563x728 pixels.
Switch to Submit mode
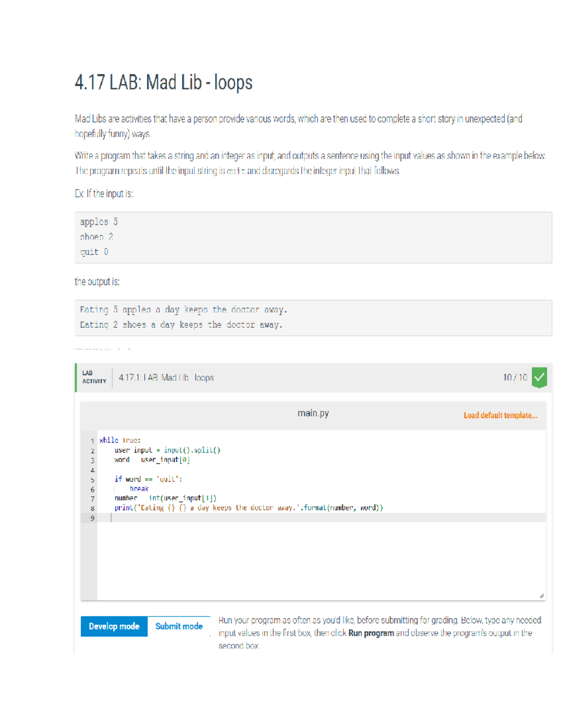[179, 626]
